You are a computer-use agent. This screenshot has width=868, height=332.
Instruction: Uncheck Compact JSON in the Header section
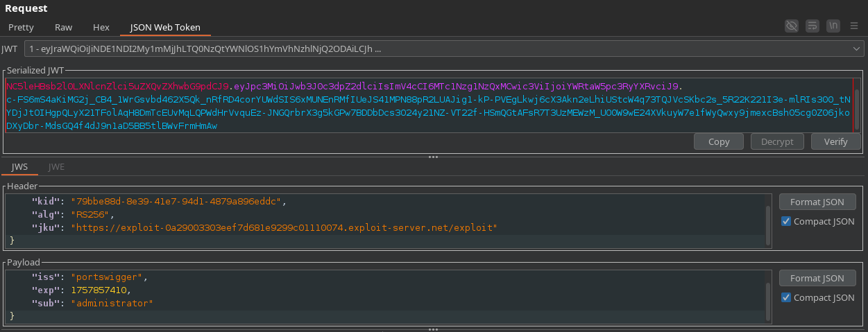(785, 221)
